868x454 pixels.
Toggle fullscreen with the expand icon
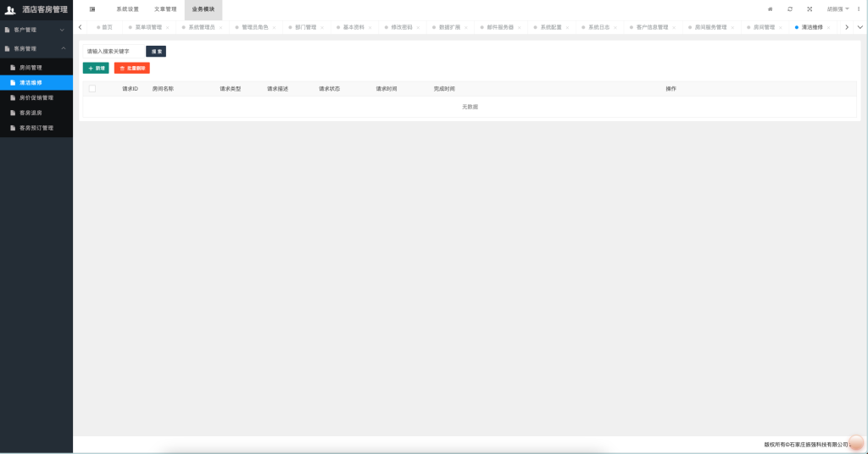coord(810,9)
